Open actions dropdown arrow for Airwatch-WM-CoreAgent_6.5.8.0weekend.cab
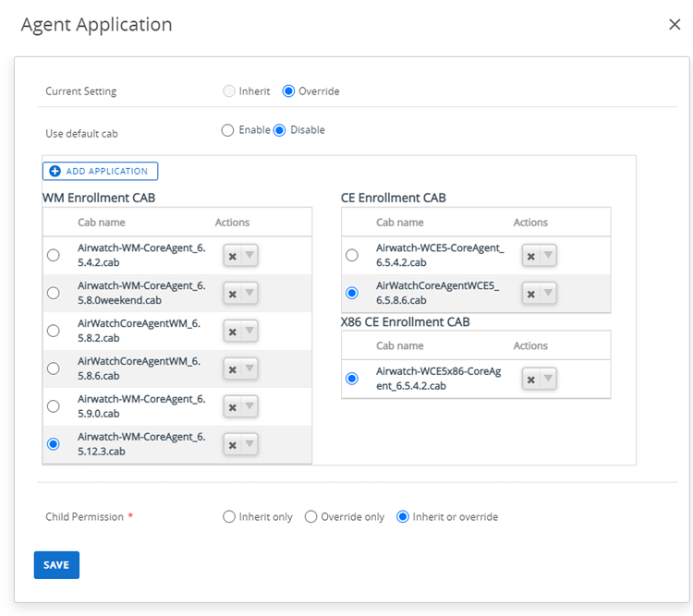The width and height of the screenshot is (693, 616). click(249, 293)
